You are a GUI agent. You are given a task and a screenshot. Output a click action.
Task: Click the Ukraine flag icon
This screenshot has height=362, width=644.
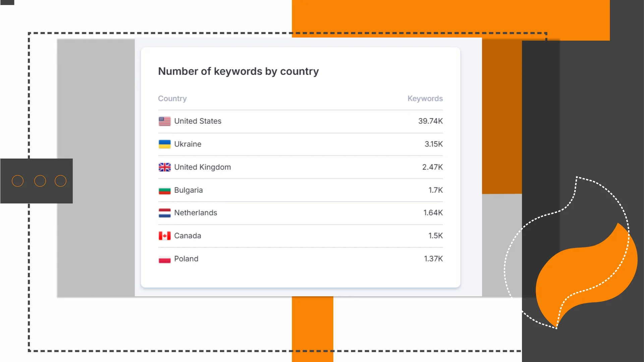(x=164, y=144)
